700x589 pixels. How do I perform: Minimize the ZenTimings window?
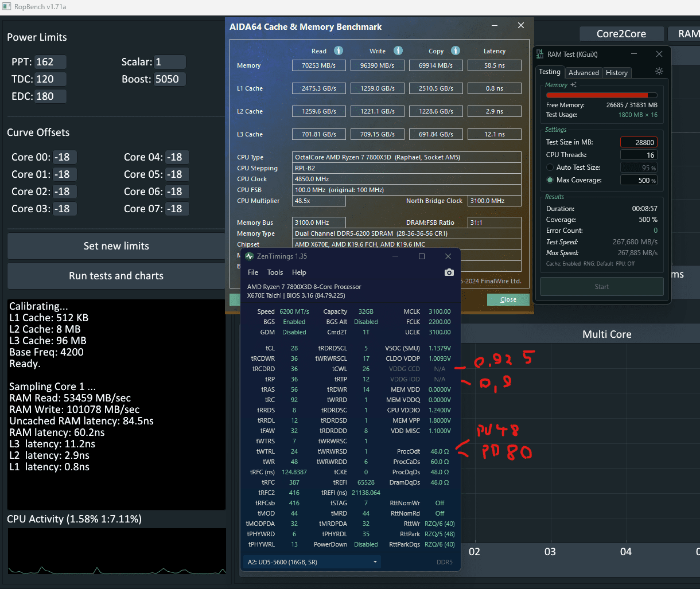point(395,256)
